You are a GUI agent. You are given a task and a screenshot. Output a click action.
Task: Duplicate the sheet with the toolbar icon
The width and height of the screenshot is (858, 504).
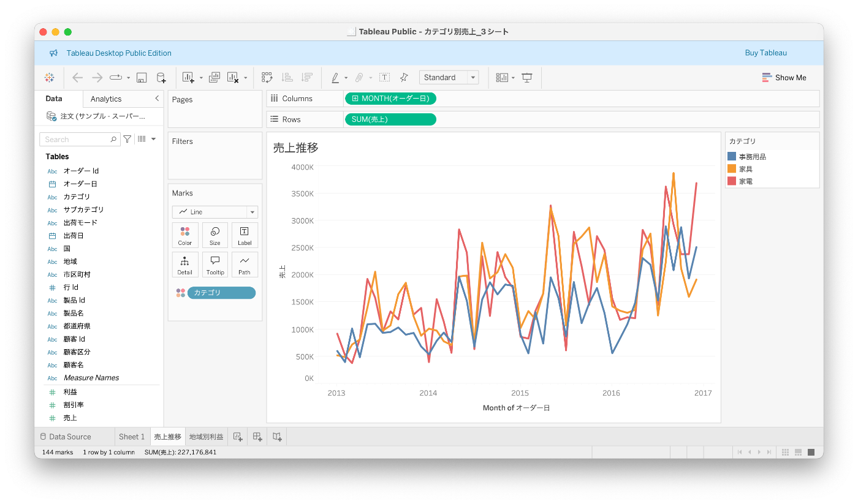pyautogui.click(x=214, y=78)
